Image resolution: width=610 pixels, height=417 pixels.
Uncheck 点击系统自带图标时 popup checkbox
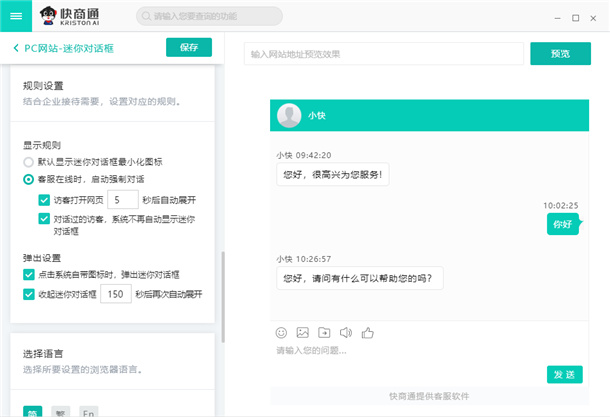pyautogui.click(x=29, y=274)
